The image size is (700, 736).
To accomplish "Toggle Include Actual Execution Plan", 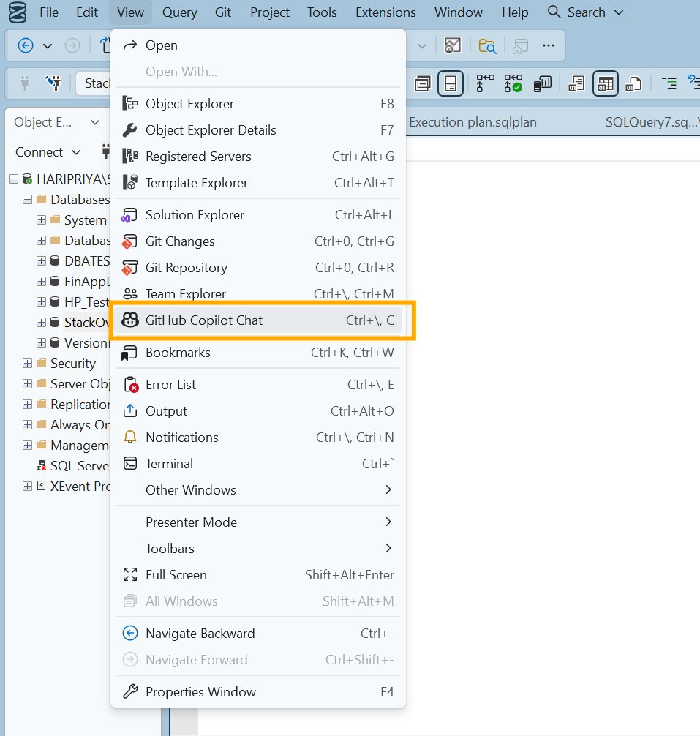I will (513, 83).
